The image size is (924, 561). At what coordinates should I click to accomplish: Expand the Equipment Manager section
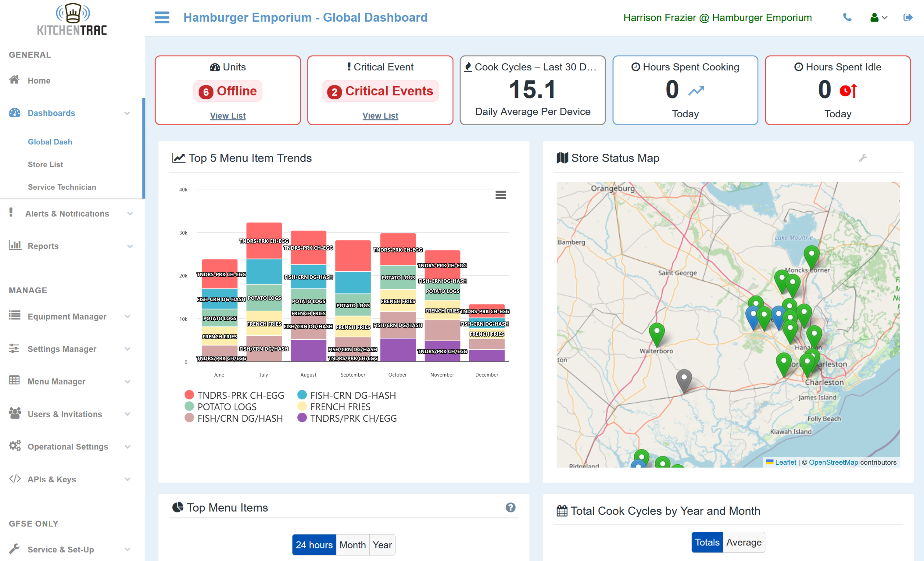(x=67, y=316)
